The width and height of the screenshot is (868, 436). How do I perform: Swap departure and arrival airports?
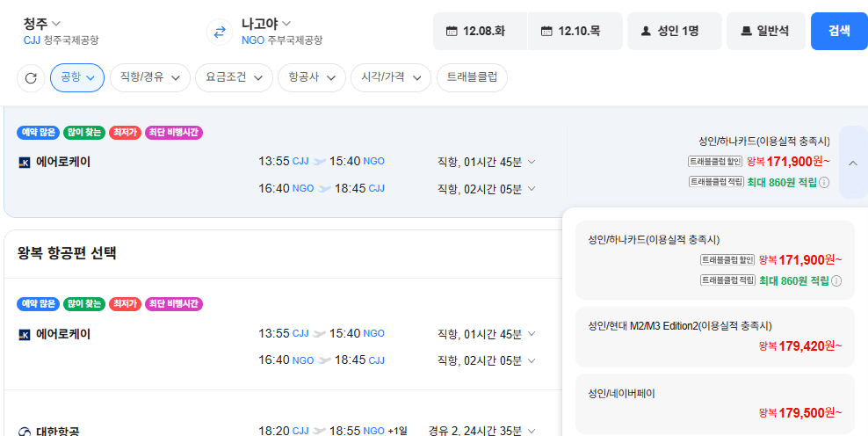tap(220, 33)
